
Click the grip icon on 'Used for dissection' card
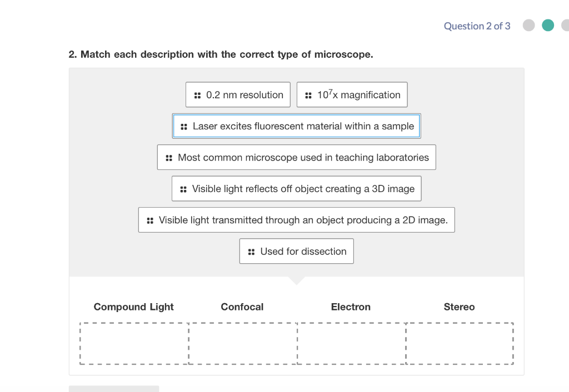click(x=251, y=251)
